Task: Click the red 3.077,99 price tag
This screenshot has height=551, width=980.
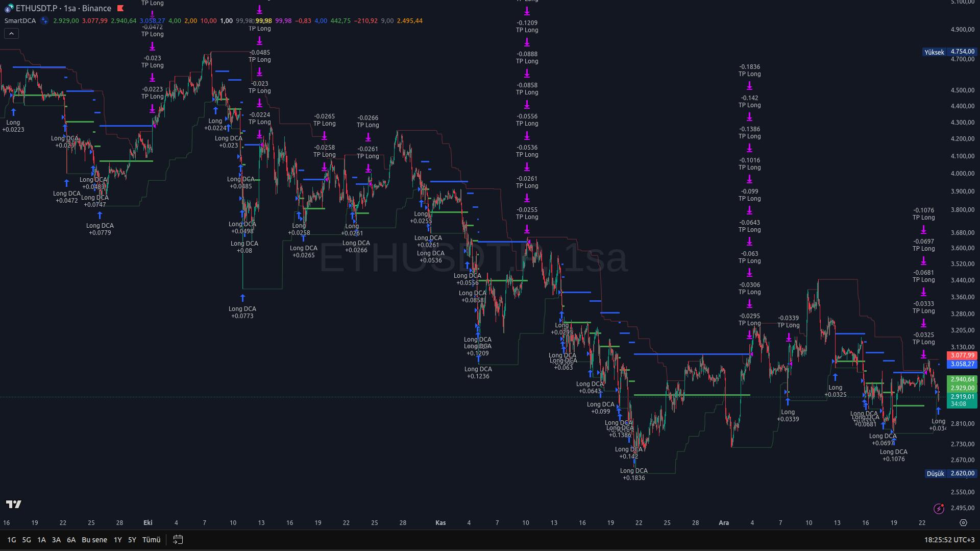Action: pos(962,355)
